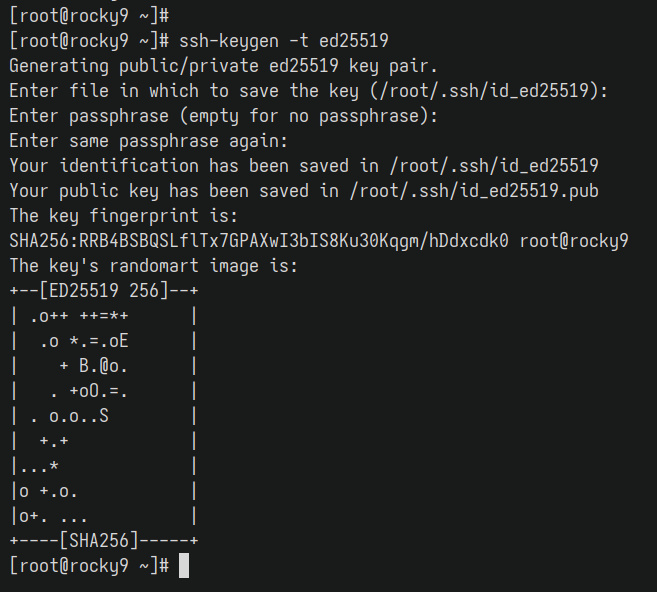Click the "Enter passphrase (empty for no passphrase):" line

tap(223, 116)
